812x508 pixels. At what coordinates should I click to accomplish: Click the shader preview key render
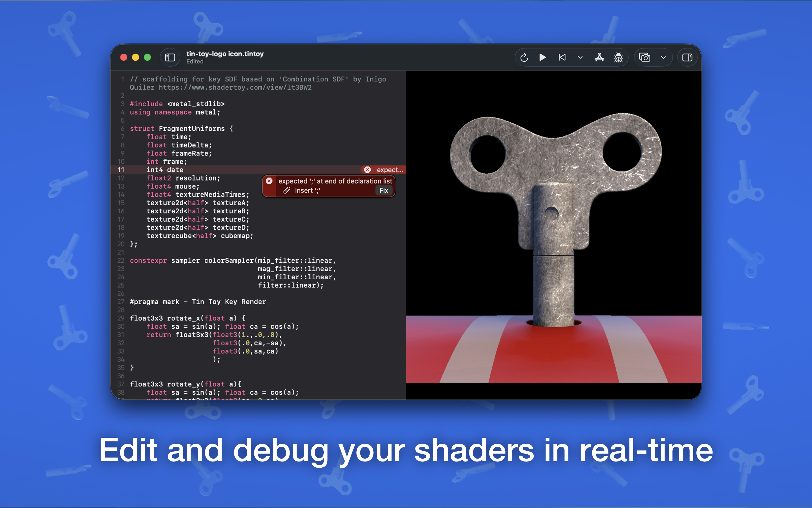tap(554, 227)
